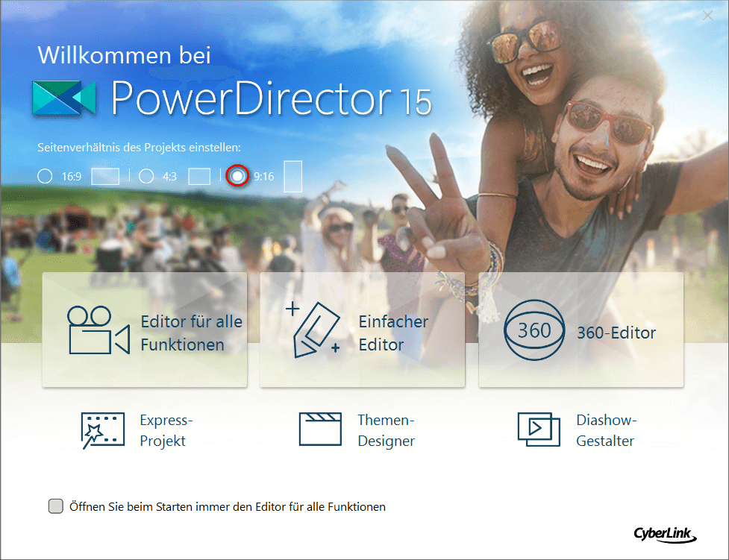
Task: Click the 9:16 portrait rectangle icon
Action: tap(293, 176)
